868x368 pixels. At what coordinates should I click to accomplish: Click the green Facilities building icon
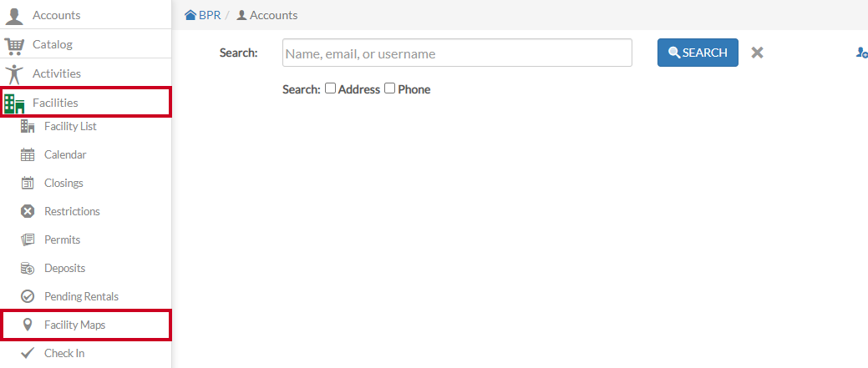[14, 103]
